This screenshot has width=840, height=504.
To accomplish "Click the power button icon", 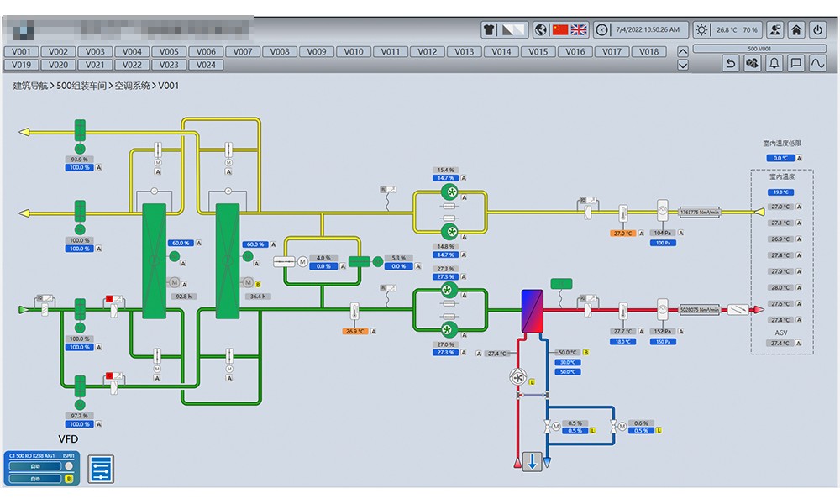I will click(x=818, y=30).
